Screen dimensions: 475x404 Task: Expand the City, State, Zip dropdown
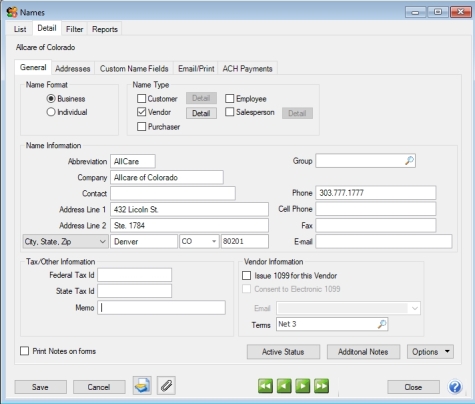(65, 241)
